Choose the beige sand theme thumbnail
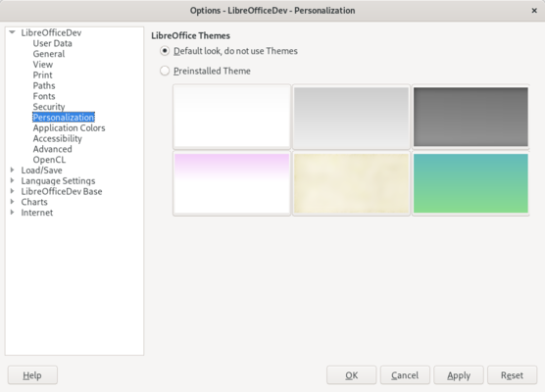The width and height of the screenshot is (545, 392). tap(351, 183)
